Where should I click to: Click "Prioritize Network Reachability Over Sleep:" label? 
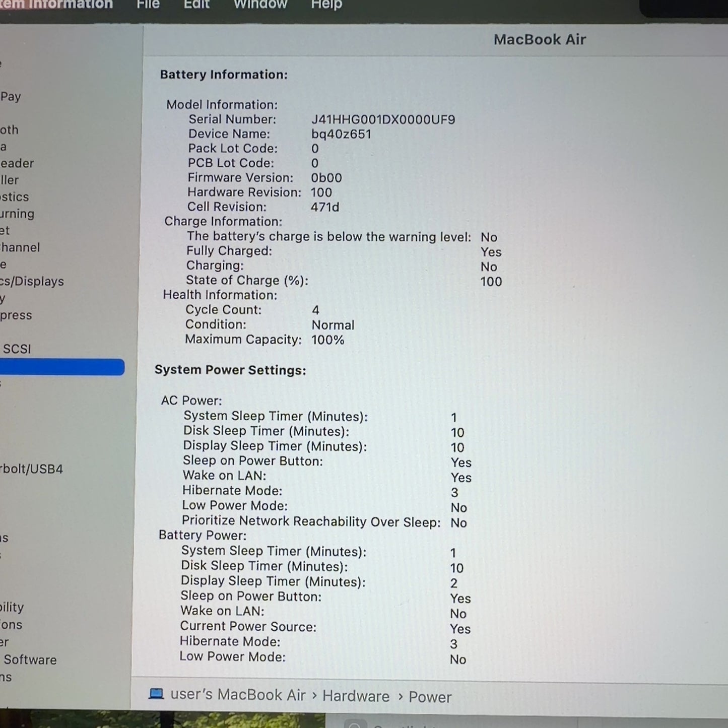click(311, 521)
